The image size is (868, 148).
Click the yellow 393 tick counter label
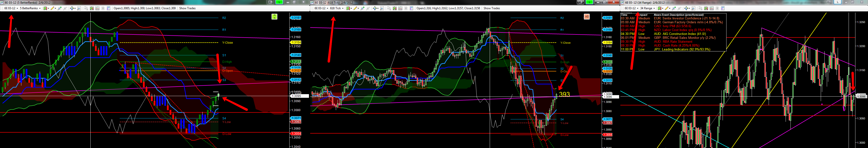point(564,94)
